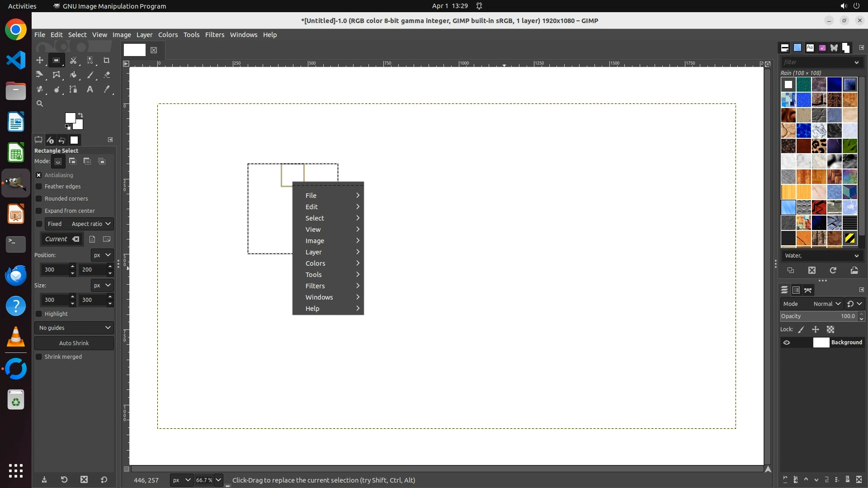Screen dimensions: 868x488
Task: Select the Zoom magnifier tool
Action: [40, 103]
